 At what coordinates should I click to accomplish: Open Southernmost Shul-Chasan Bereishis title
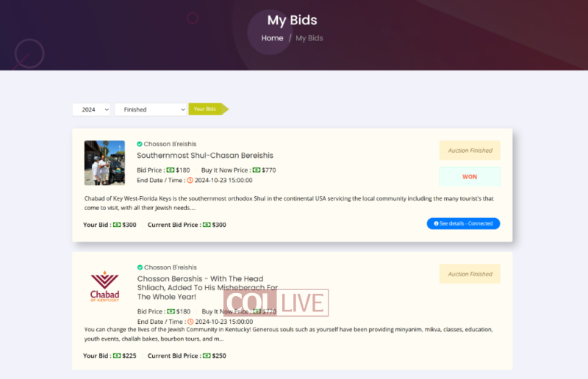[205, 155]
